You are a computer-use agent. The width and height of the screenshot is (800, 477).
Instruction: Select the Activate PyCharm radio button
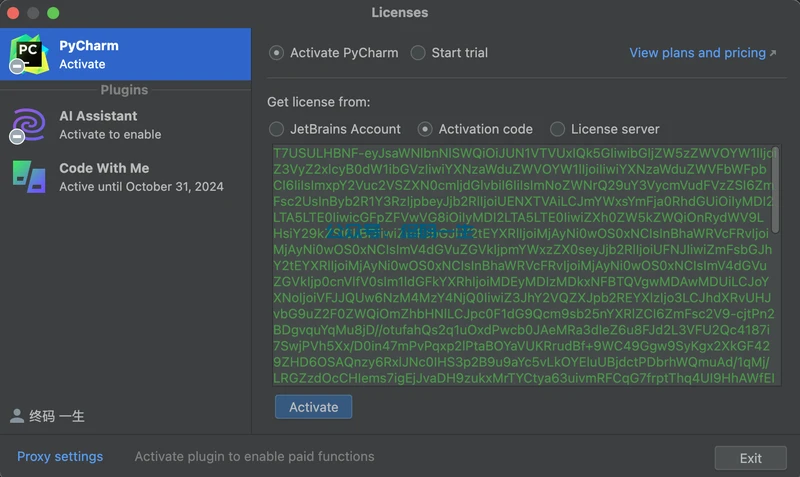277,53
